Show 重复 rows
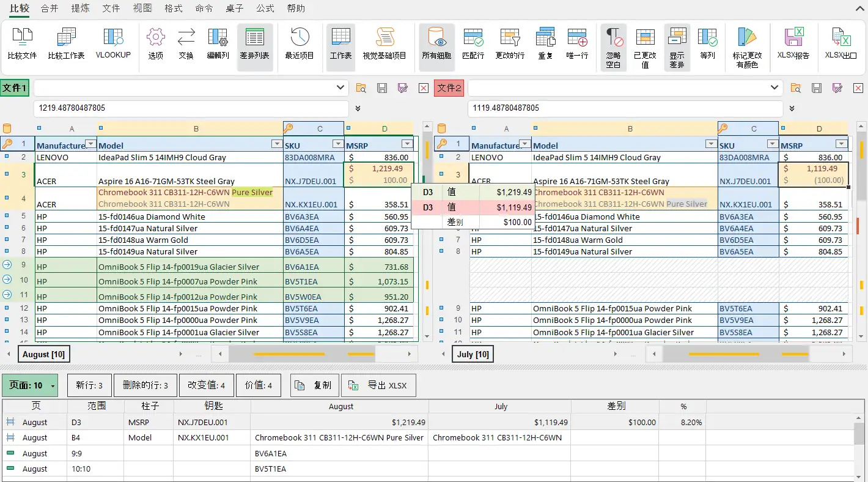 [x=545, y=43]
